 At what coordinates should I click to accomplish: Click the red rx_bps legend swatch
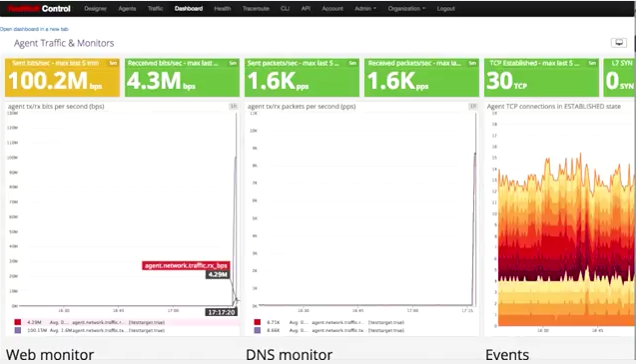[x=17, y=322]
